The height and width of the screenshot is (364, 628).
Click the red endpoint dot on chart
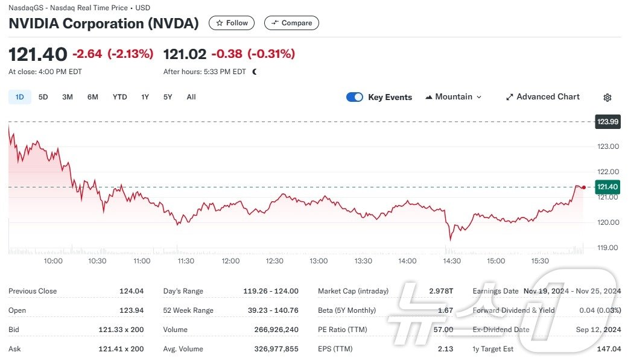584,187
